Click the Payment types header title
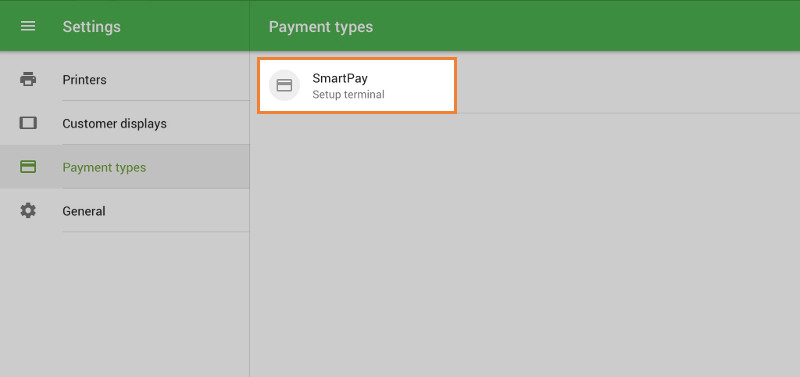The height and width of the screenshot is (377, 800). point(321,27)
